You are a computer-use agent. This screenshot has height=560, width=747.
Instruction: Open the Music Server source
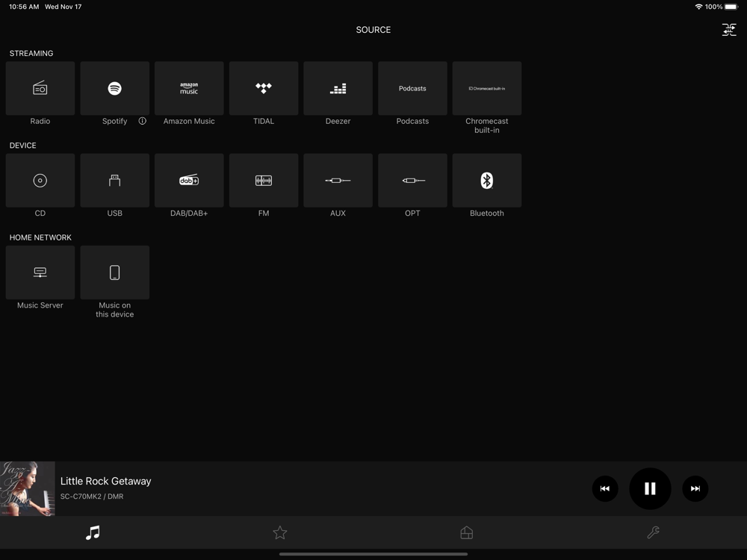tap(40, 273)
